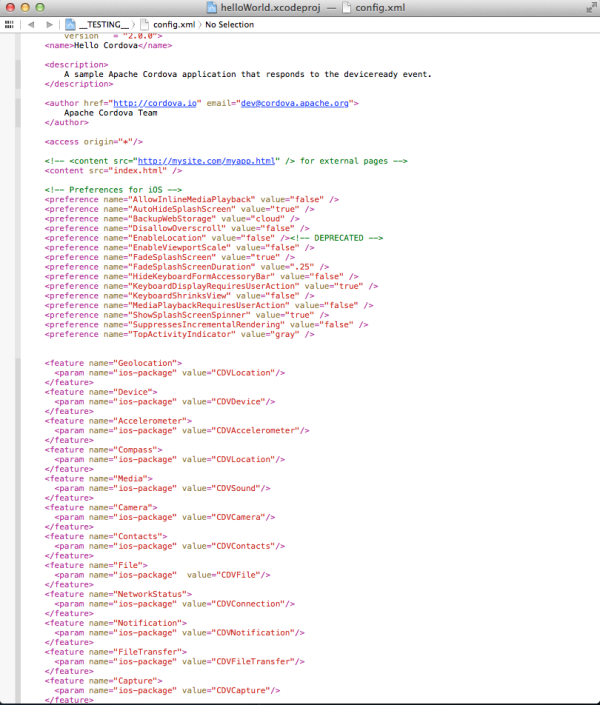Click the CDVNotification param line
600x705 pixels.
tap(179, 633)
